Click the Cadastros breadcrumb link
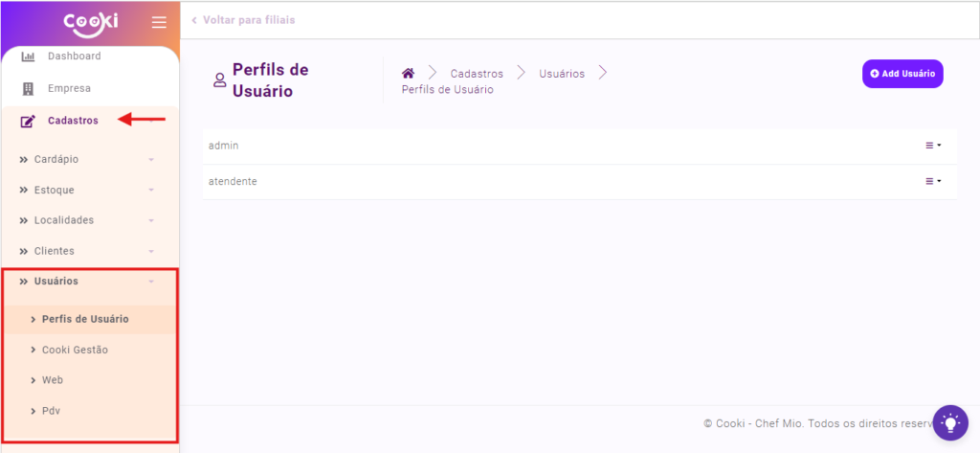This screenshot has height=453, width=980. point(477,74)
